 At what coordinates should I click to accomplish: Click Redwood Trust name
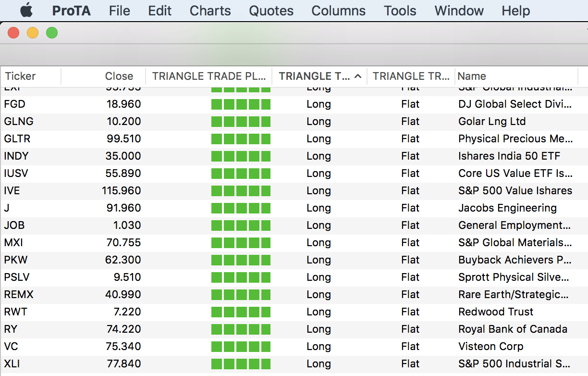click(x=496, y=312)
